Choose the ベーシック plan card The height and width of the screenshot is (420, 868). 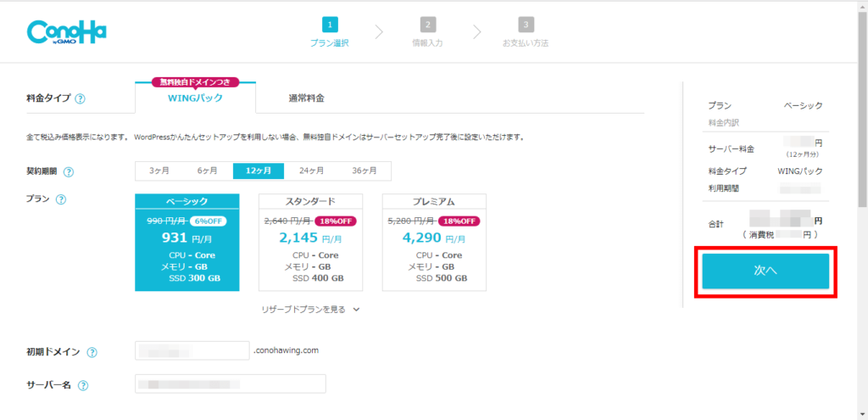point(187,242)
